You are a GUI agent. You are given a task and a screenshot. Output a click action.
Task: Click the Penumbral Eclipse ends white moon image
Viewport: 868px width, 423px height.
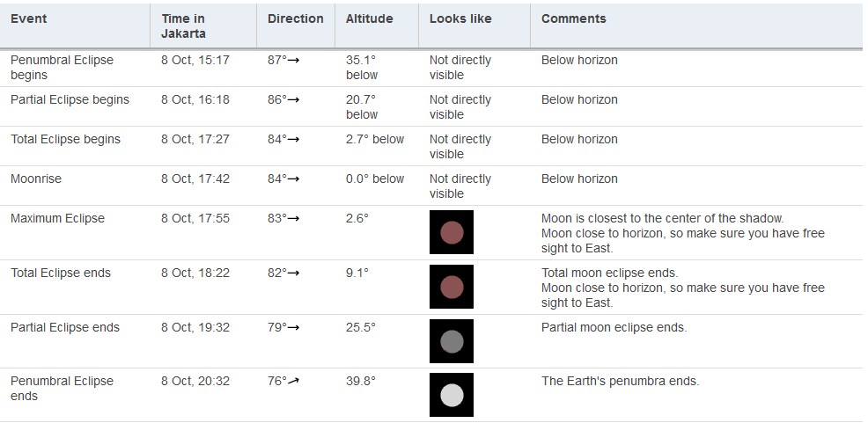tap(452, 395)
